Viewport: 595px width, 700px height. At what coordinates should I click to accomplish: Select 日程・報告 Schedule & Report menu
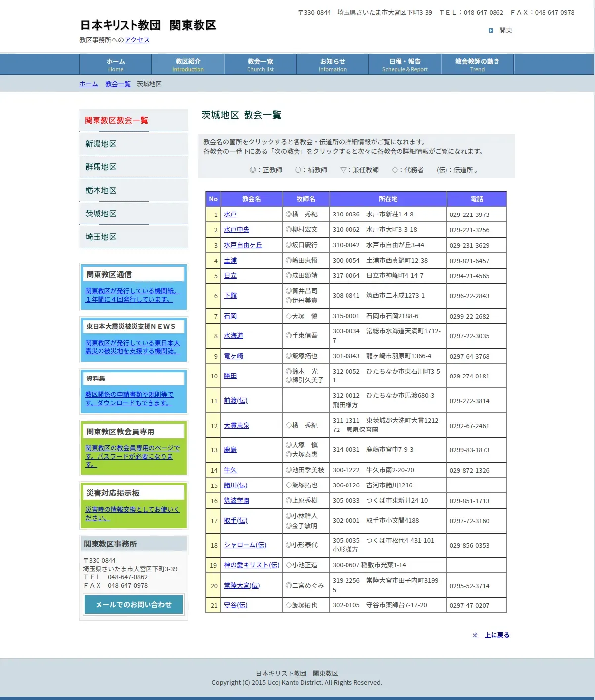405,65
